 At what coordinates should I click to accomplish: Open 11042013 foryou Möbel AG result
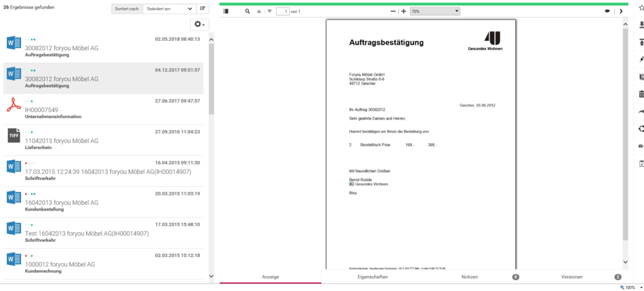click(103, 141)
